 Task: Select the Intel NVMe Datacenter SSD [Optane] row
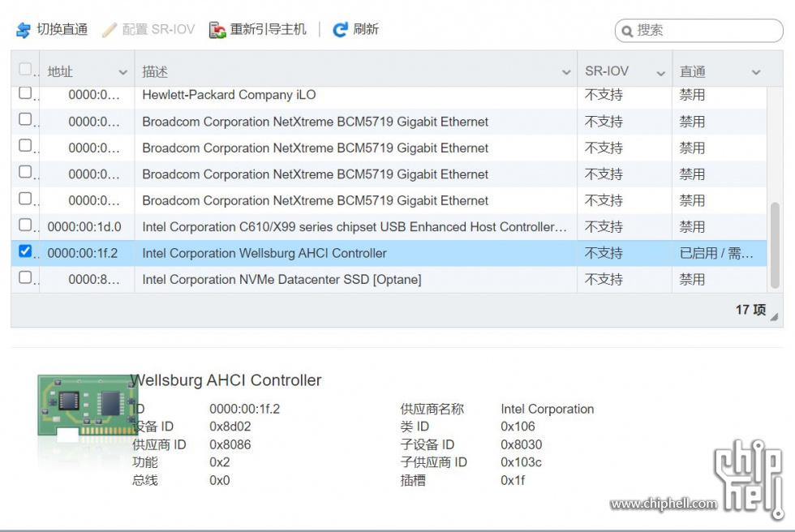(x=389, y=279)
